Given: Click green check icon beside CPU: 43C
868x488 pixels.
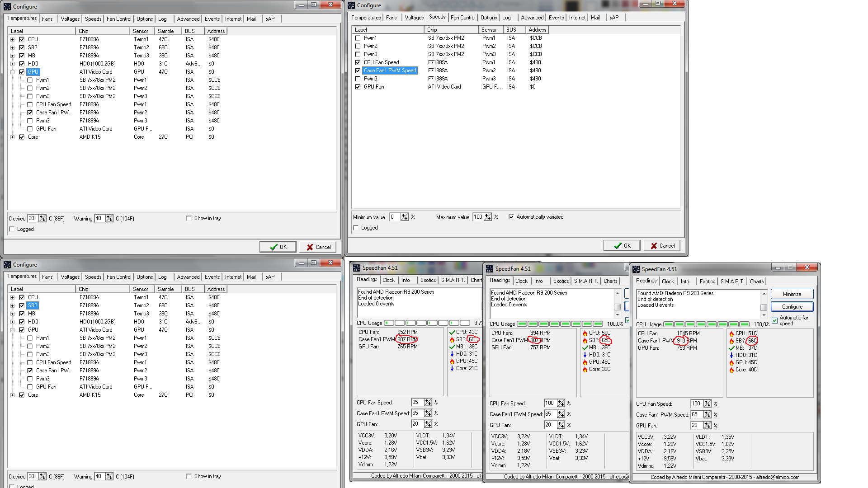Looking at the screenshot, I should click(x=452, y=332).
